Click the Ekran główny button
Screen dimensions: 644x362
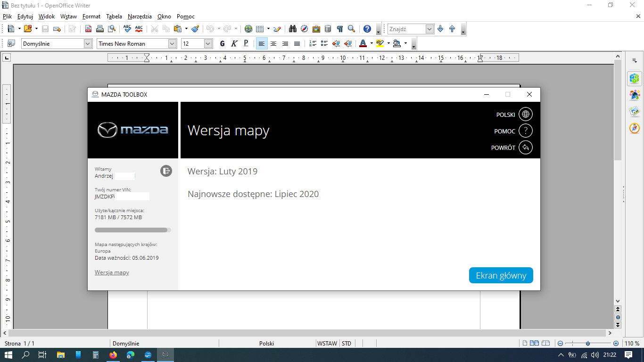click(501, 275)
